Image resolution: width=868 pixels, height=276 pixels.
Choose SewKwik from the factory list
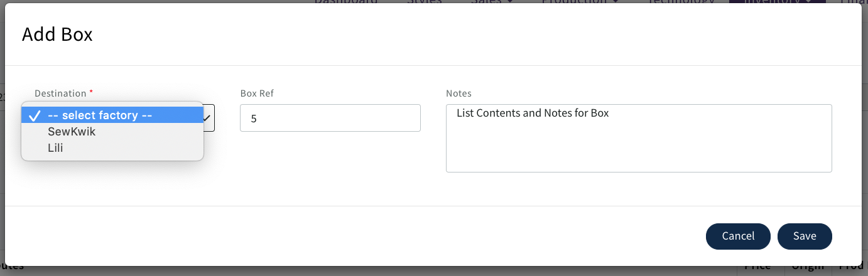click(72, 132)
